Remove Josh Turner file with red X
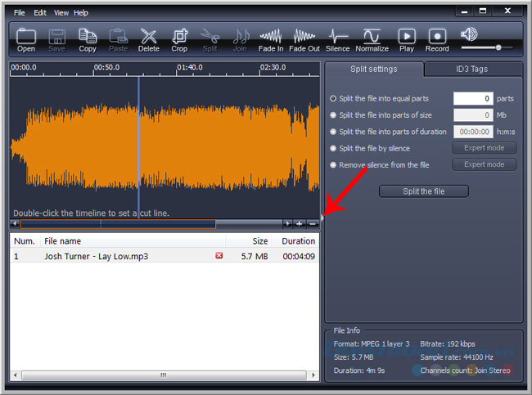This screenshot has width=532, height=395. (219, 256)
